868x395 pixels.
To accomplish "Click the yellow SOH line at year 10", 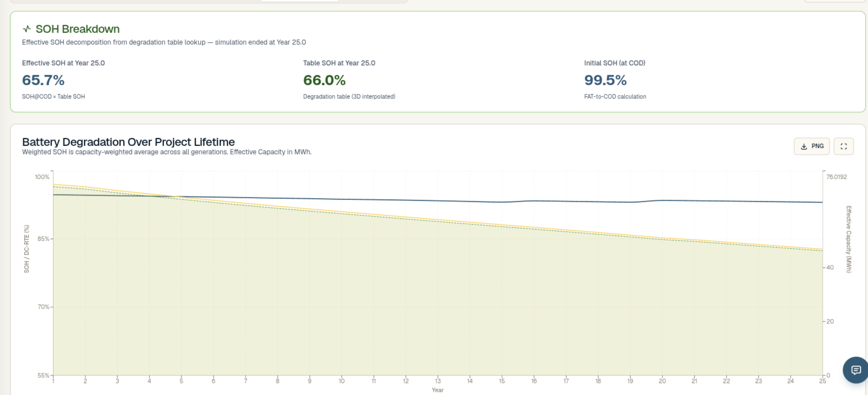I will point(341,212).
